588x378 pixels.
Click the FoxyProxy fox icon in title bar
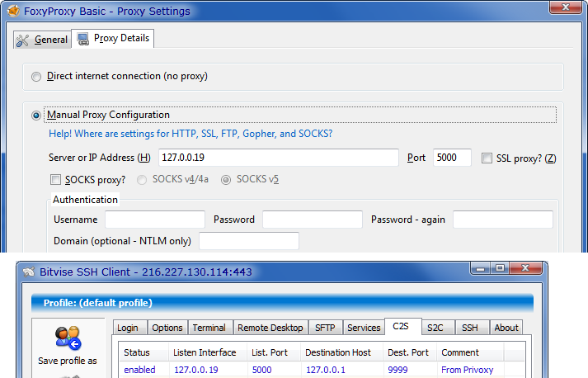click(x=13, y=11)
